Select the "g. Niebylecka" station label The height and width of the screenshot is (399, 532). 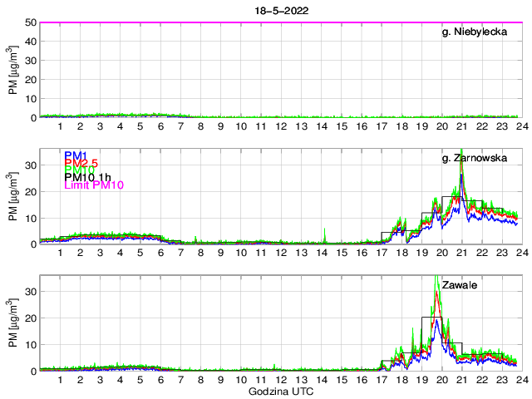[475, 32]
